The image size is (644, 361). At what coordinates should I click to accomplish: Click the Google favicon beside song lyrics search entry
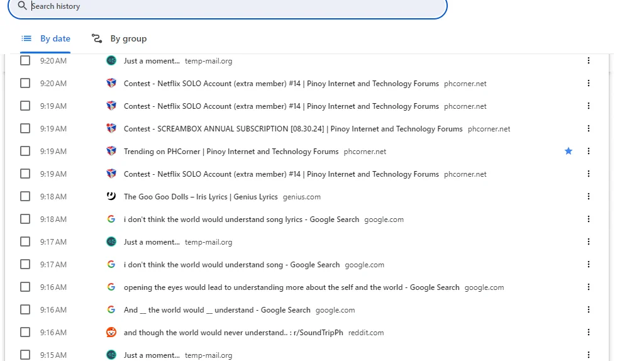(x=111, y=219)
